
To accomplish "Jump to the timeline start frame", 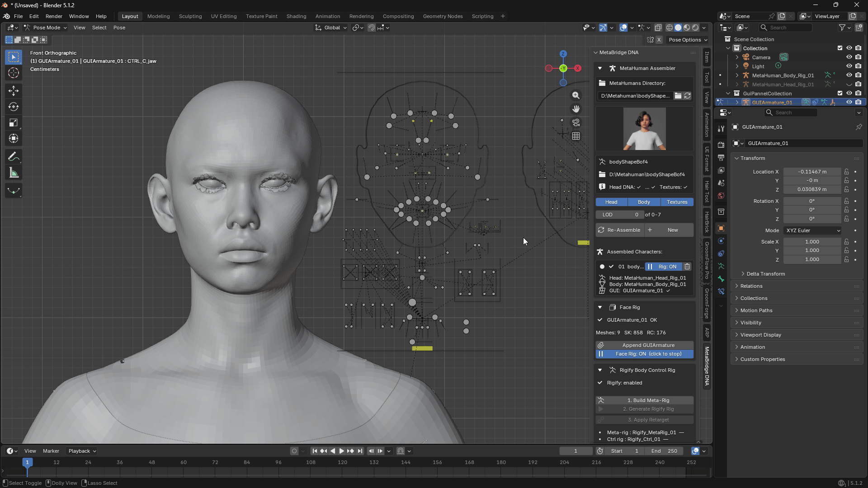I will coord(315,451).
